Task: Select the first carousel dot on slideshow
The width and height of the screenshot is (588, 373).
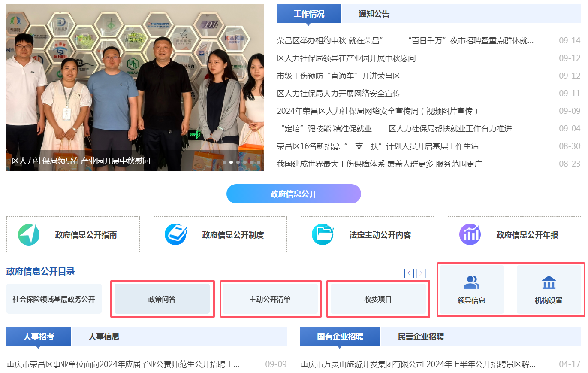Action: pyautogui.click(x=224, y=162)
